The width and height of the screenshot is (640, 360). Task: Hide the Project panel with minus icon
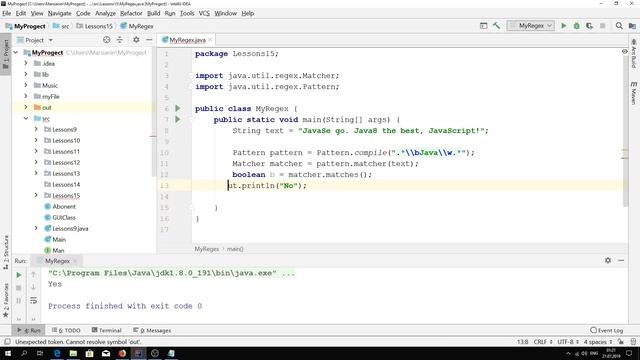pyautogui.click(x=149, y=40)
